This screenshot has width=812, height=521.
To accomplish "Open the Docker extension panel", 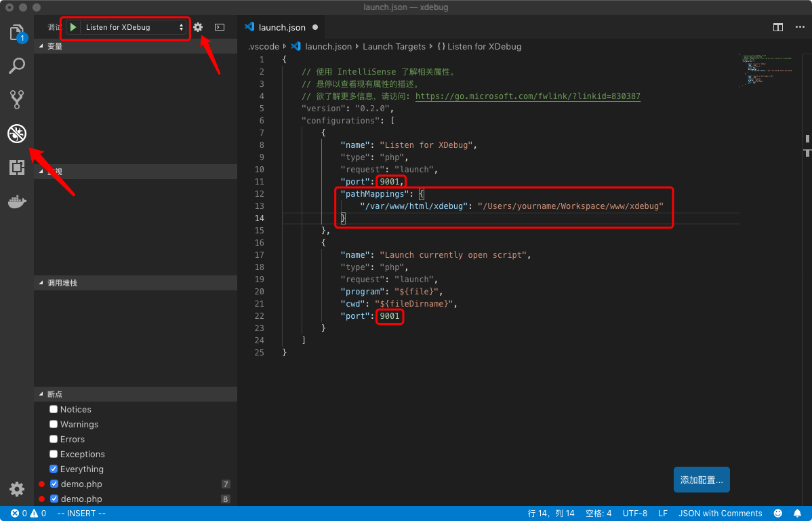I will (x=16, y=201).
